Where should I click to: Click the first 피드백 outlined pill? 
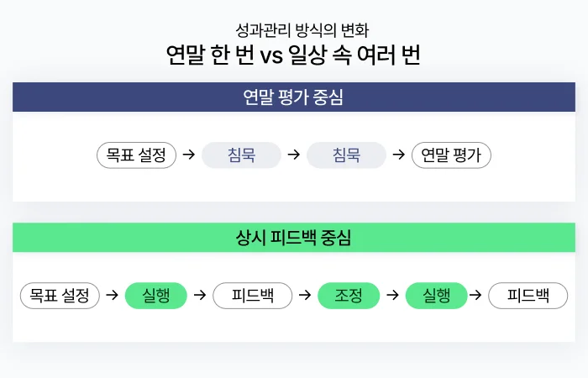252,296
